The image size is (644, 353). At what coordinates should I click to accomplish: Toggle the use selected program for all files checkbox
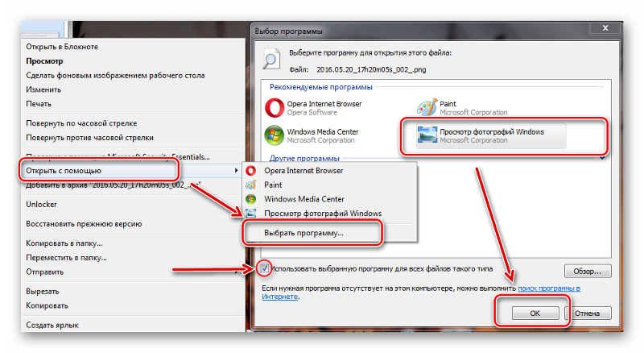[265, 268]
